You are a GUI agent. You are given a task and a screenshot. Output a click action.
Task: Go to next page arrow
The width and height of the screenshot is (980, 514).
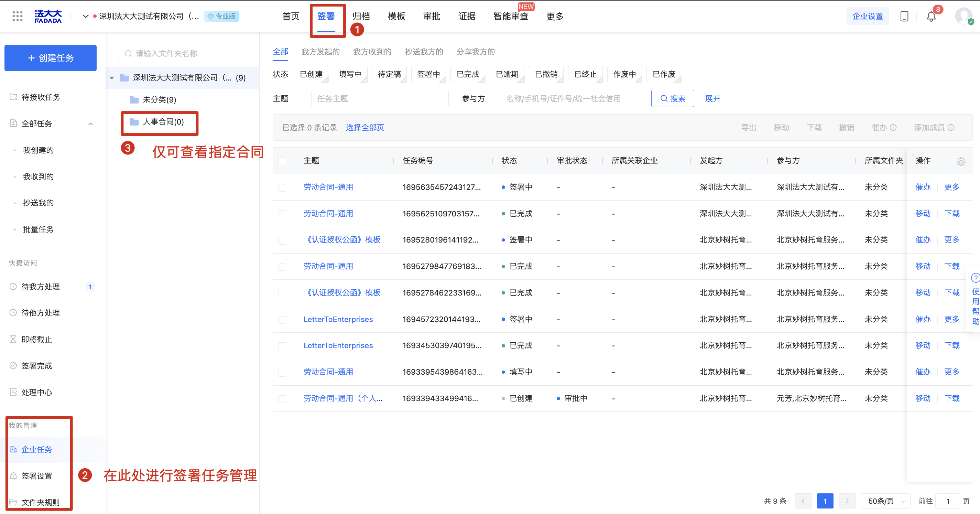click(847, 501)
